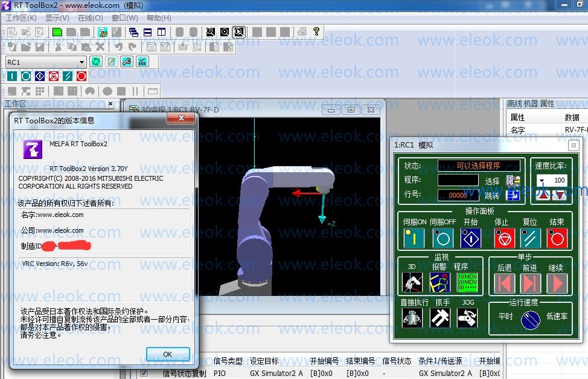Open the 在线(O) menu

pyautogui.click(x=90, y=18)
